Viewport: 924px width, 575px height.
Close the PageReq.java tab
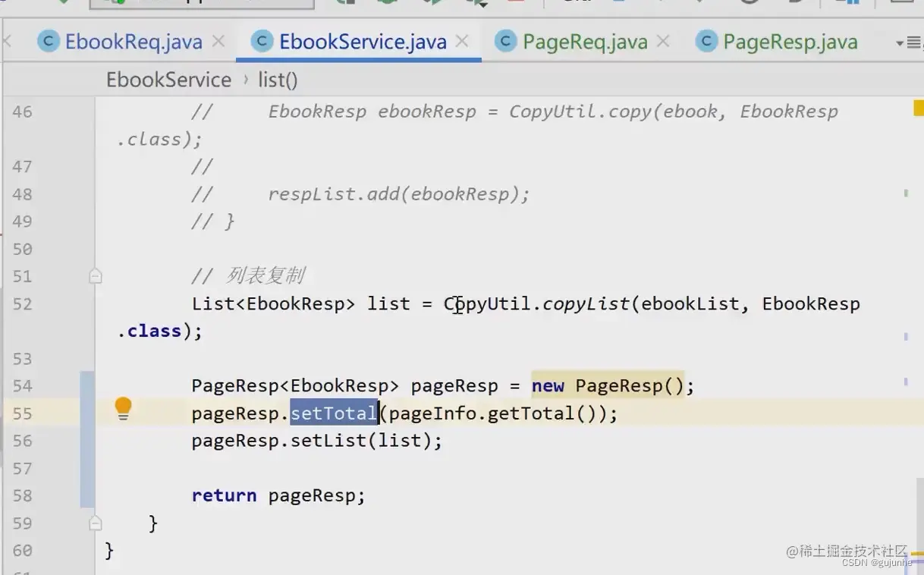point(663,41)
